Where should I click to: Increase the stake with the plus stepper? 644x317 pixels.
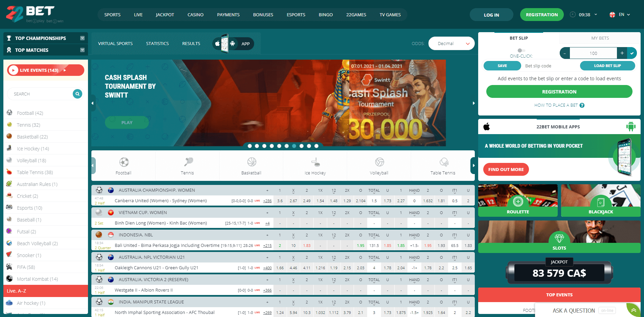(622, 53)
